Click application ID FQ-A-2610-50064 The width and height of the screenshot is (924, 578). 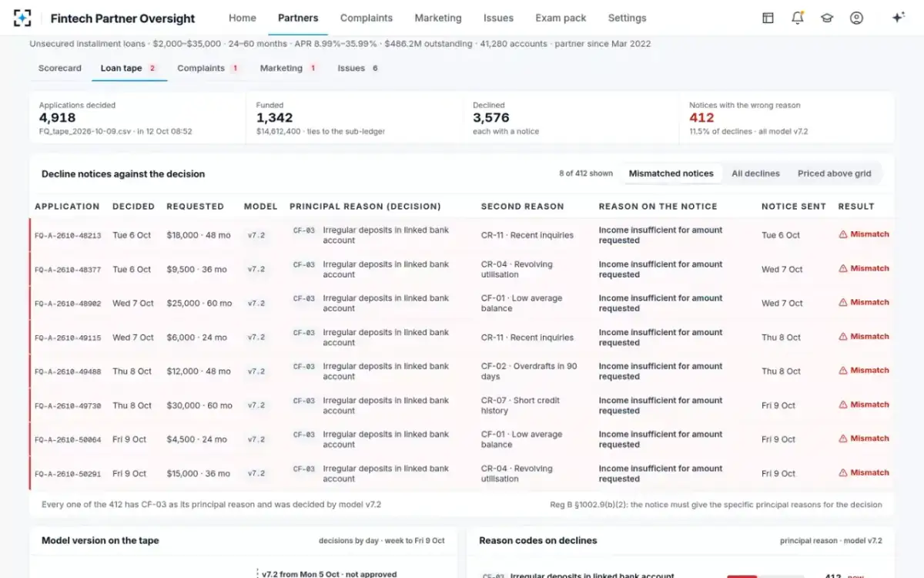tap(68, 439)
